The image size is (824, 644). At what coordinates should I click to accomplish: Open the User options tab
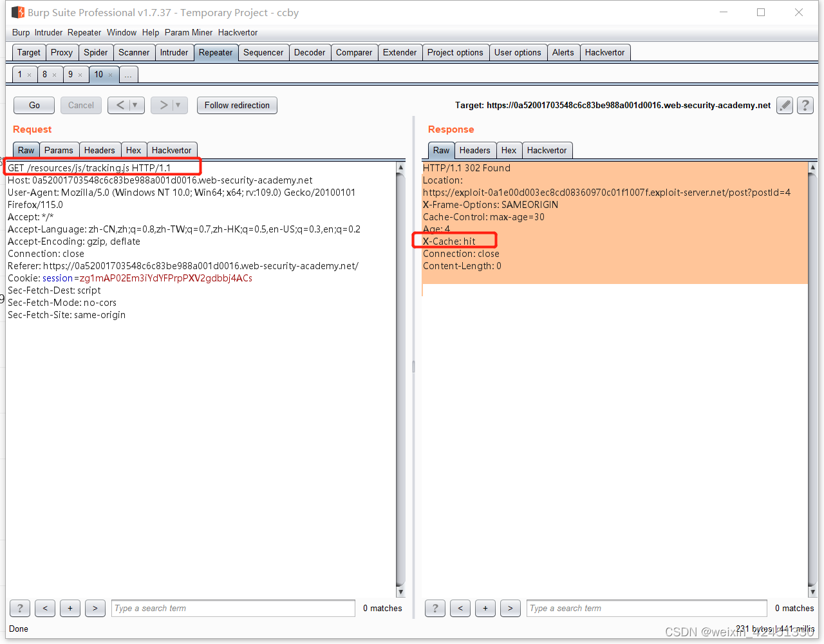point(518,52)
